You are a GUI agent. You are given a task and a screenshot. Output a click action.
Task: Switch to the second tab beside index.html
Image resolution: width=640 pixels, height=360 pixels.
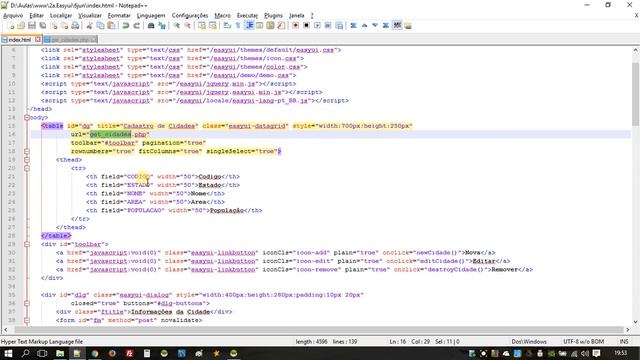70,40
